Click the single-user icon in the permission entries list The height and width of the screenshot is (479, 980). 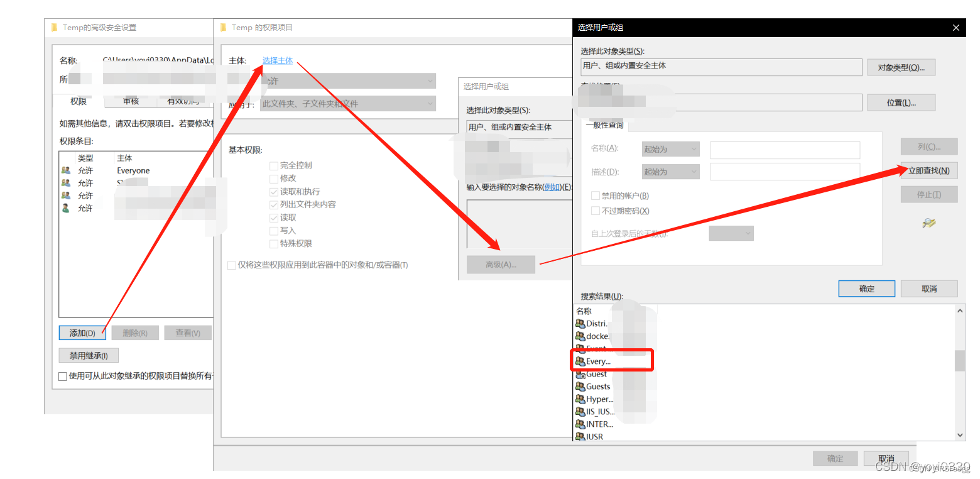pos(65,208)
